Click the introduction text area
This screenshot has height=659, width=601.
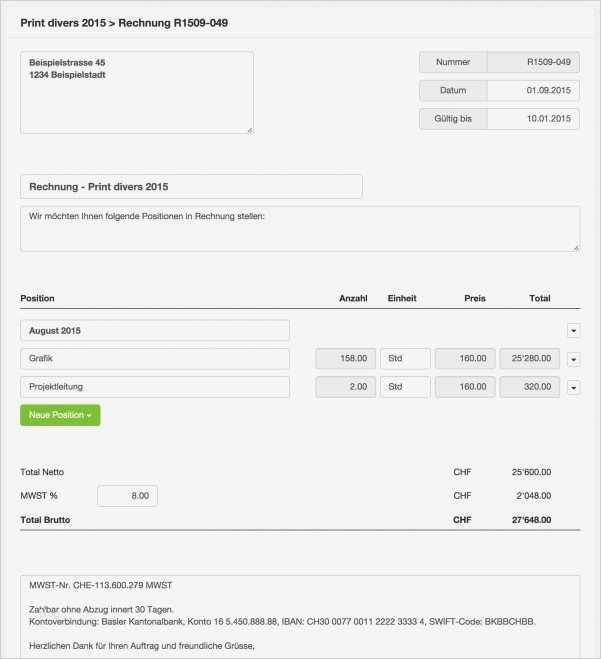coord(300,229)
